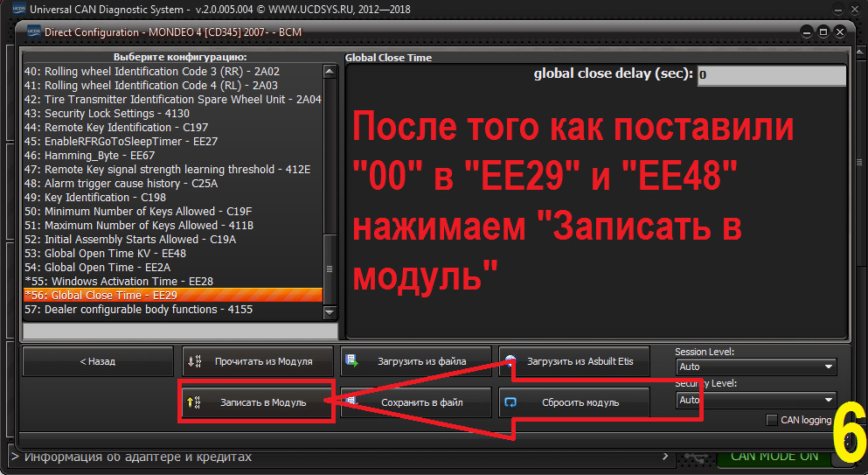The image size is (868, 475).
Task: Click the UCDS logo in Direct Configuration title
Action: (34, 32)
